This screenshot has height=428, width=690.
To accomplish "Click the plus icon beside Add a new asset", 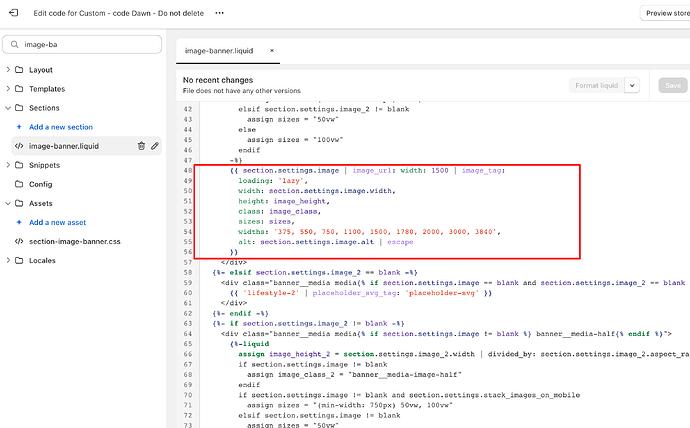I will pyautogui.click(x=19, y=222).
